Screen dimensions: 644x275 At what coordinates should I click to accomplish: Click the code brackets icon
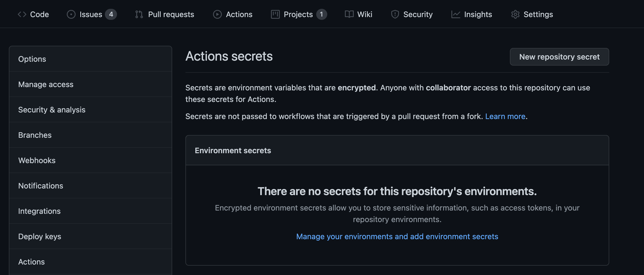click(x=22, y=14)
